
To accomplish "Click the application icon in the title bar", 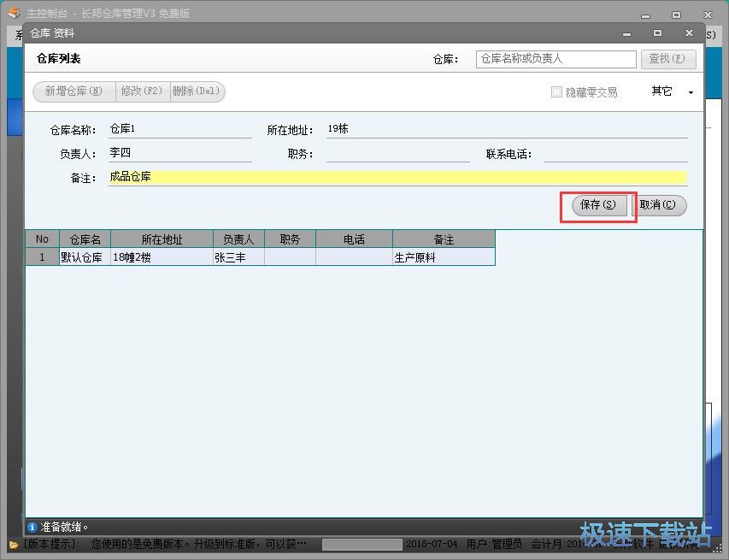I will [11, 13].
